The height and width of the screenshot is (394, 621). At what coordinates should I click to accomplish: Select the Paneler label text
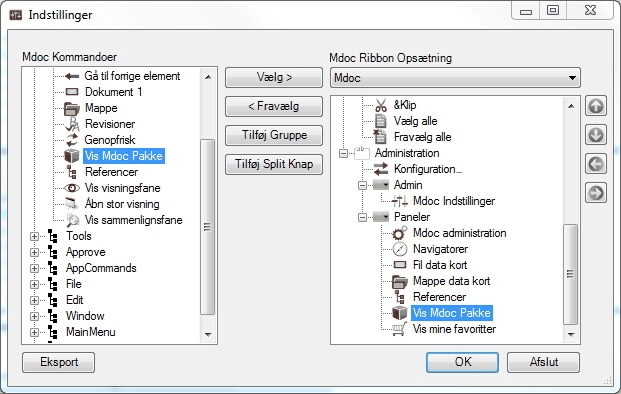[x=412, y=217]
